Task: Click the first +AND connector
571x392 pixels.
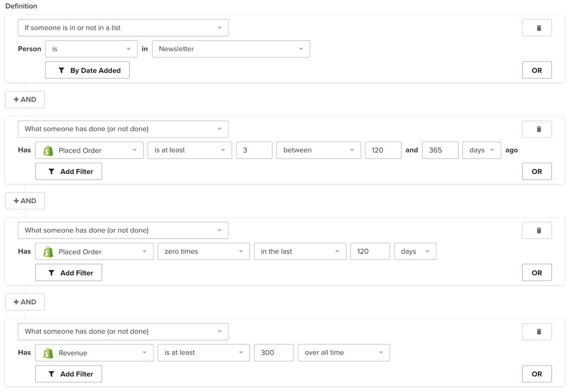Action: pyautogui.click(x=25, y=99)
